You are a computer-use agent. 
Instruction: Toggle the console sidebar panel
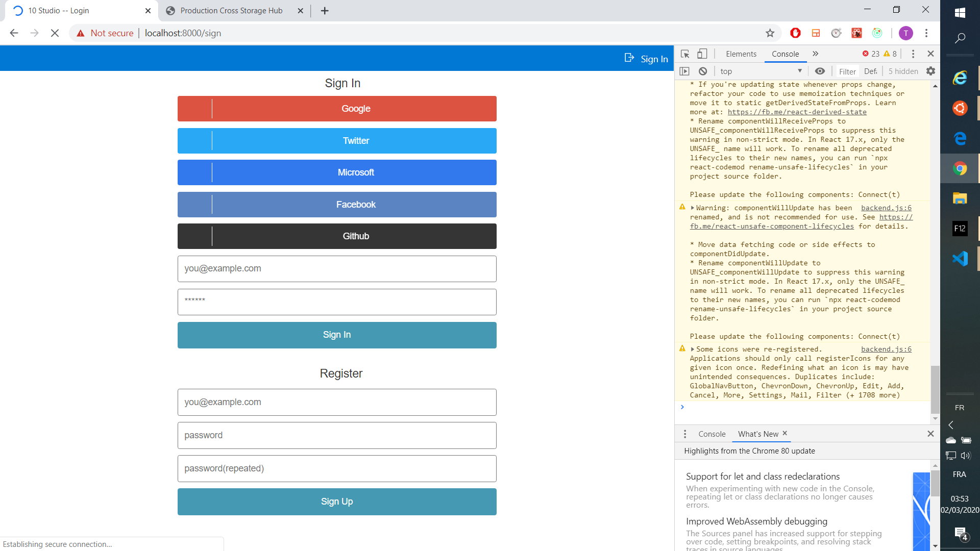[685, 71]
